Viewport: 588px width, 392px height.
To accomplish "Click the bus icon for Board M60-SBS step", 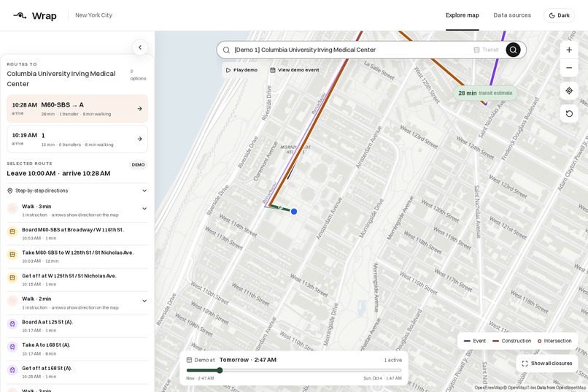I will tap(12, 232).
